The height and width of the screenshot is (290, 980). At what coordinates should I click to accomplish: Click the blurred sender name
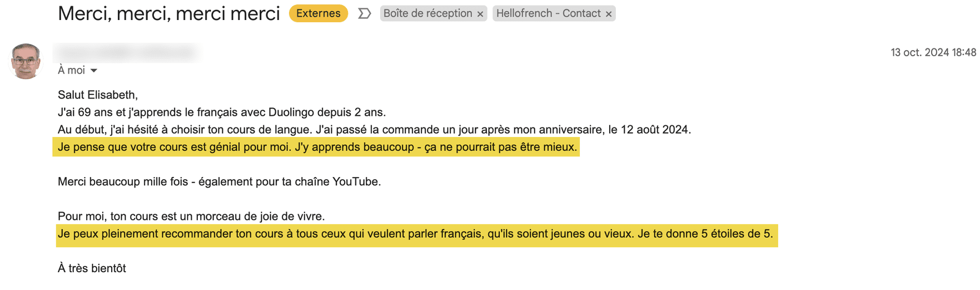click(127, 52)
